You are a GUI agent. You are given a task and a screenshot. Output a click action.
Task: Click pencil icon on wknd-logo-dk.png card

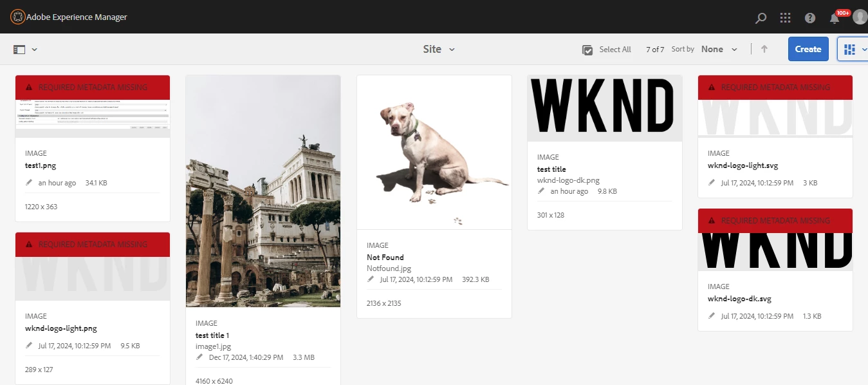[x=541, y=191]
